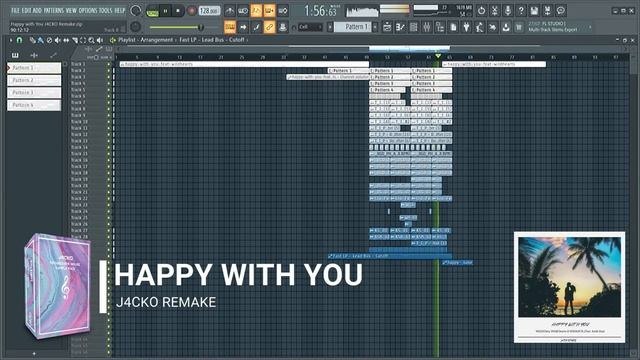Open the Browser view icon

click(440, 27)
